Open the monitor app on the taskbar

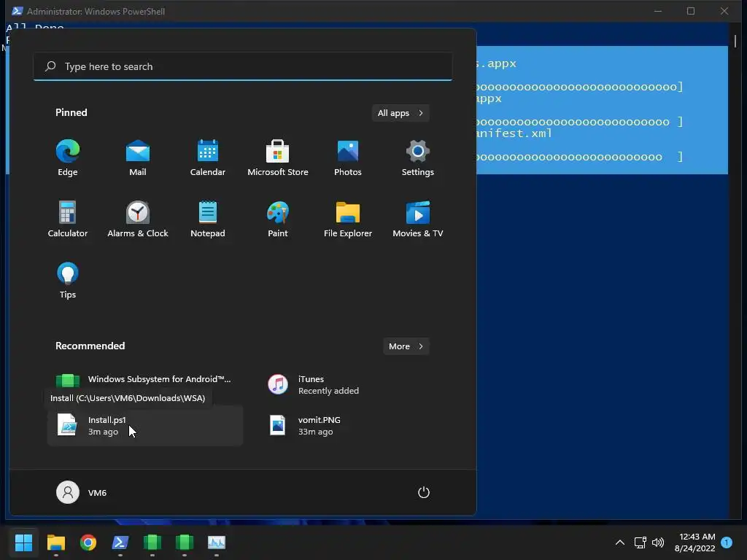[217, 542]
